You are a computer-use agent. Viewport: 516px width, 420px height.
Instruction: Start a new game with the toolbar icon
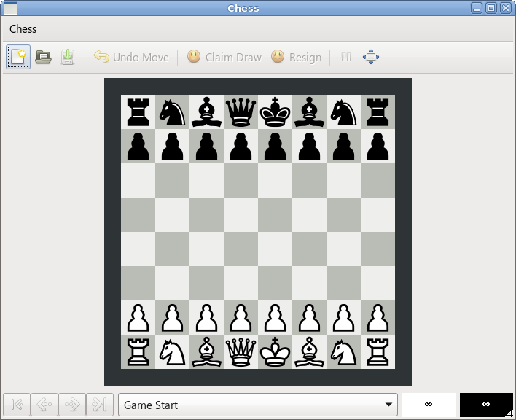click(18, 57)
